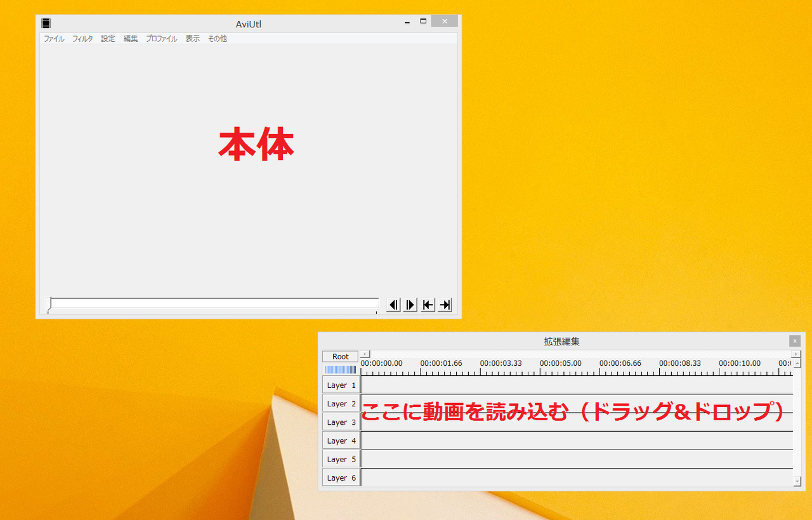Click timeline left scroll arrow
The width and height of the screenshot is (812, 520).
[x=365, y=354]
